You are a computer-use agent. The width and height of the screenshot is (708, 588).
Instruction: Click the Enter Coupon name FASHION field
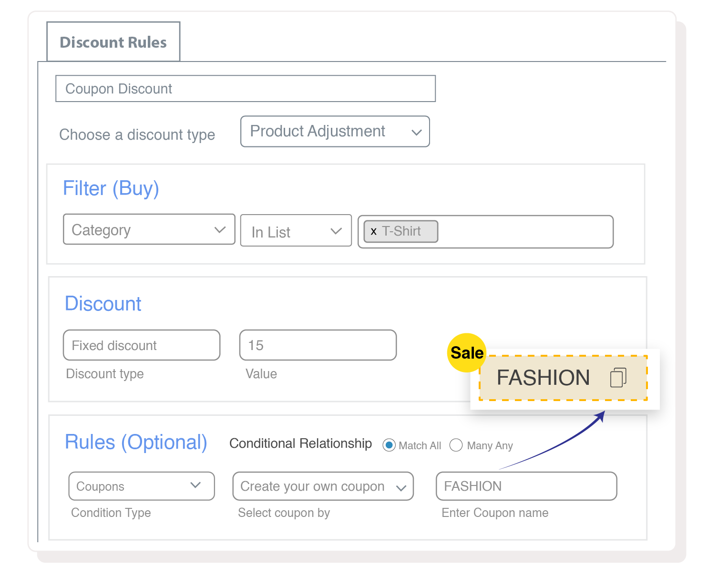pos(526,486)
